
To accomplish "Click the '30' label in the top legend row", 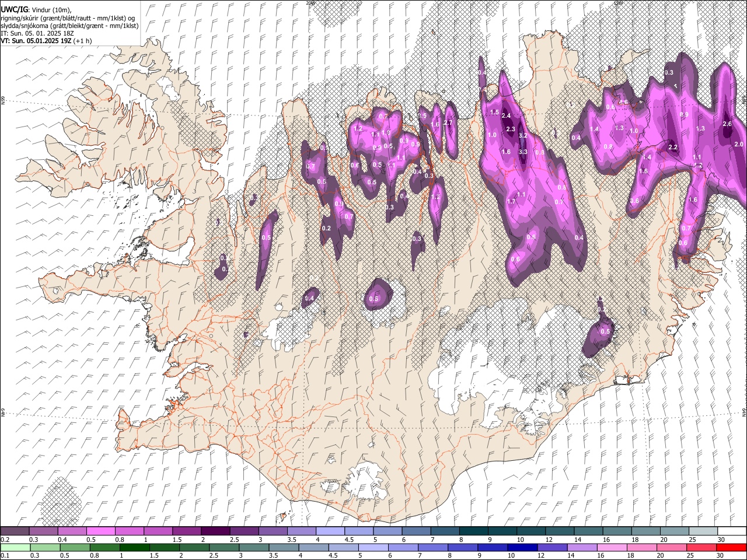I will (721, 540).
